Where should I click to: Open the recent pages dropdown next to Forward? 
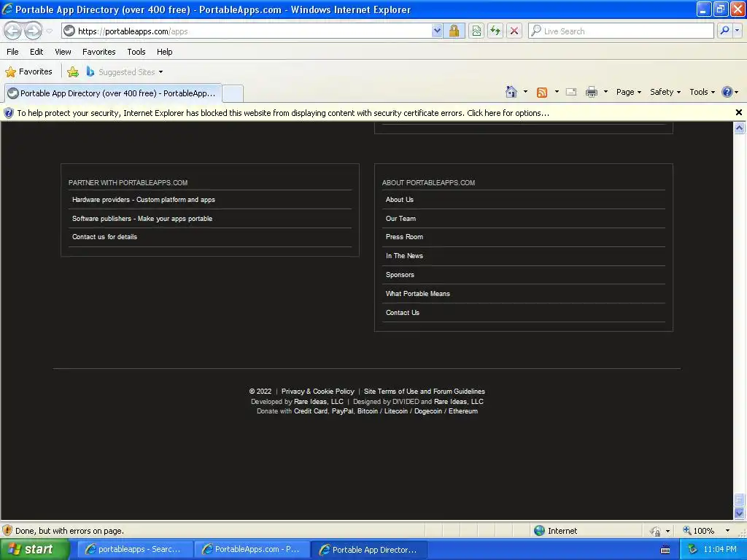(49, 31)
